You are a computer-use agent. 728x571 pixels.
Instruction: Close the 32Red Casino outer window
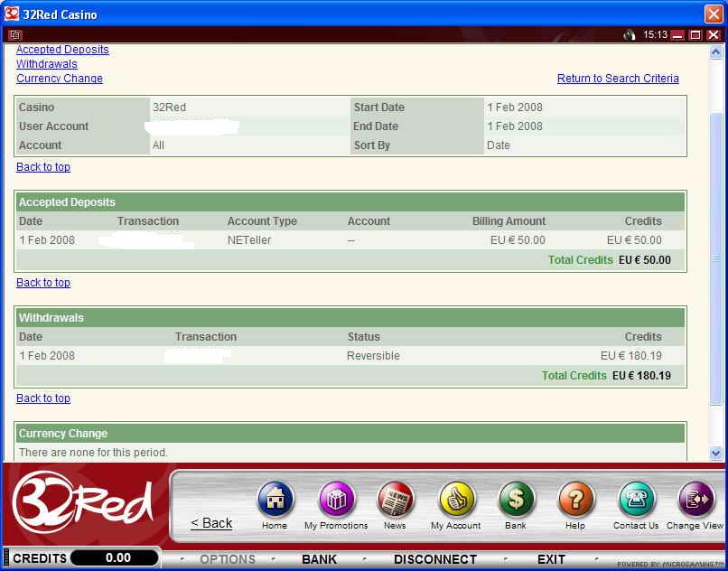(714, 14)
